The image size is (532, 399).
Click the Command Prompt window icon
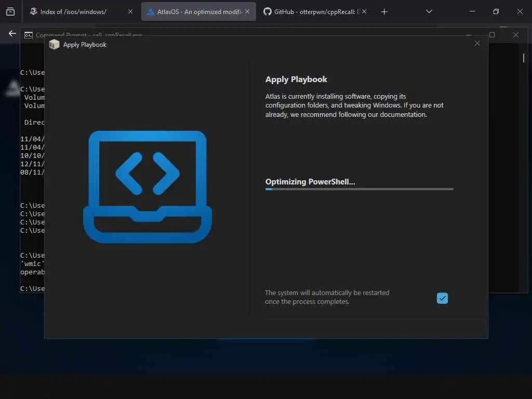(x=29, y=35)
